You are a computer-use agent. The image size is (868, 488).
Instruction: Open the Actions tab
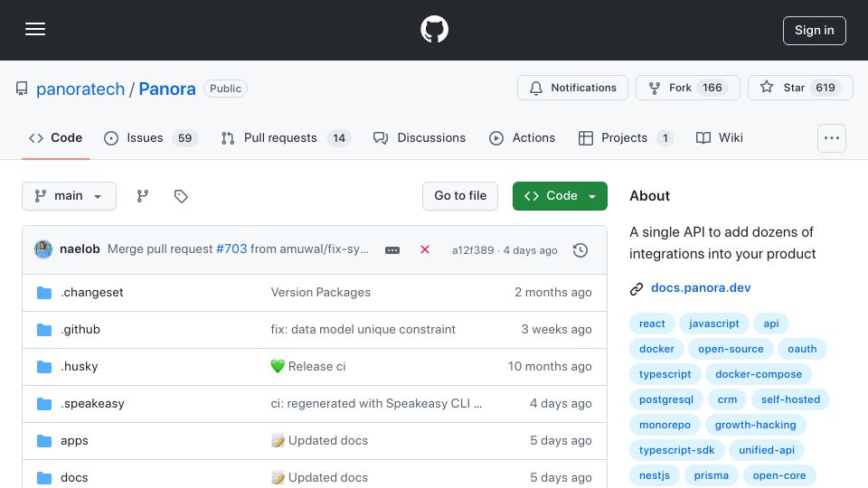[522, 137]
